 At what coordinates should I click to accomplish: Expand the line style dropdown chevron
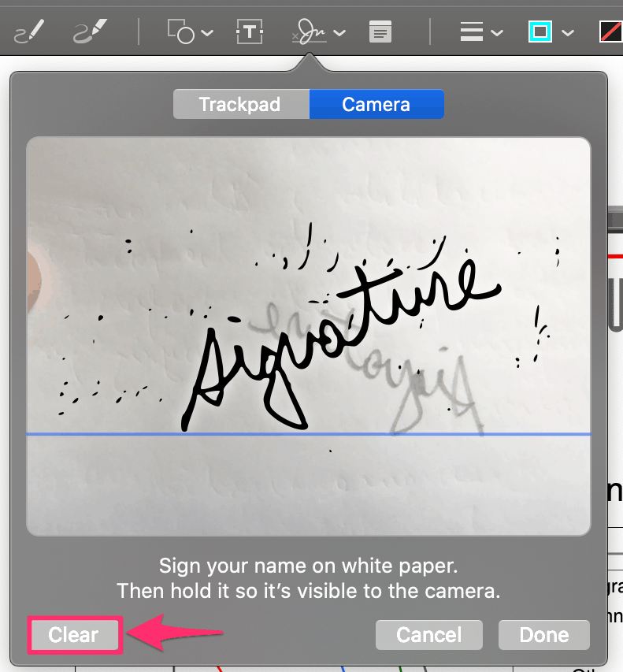pos(497,32)
